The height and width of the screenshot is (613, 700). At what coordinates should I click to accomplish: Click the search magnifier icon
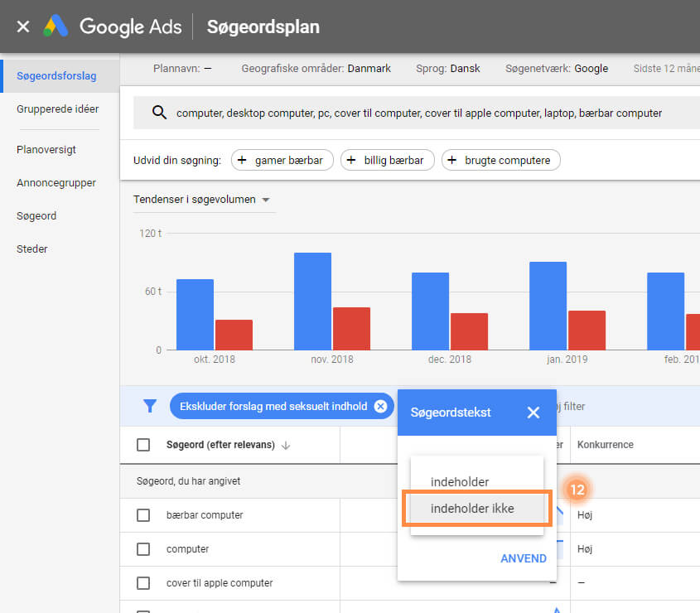160,113
